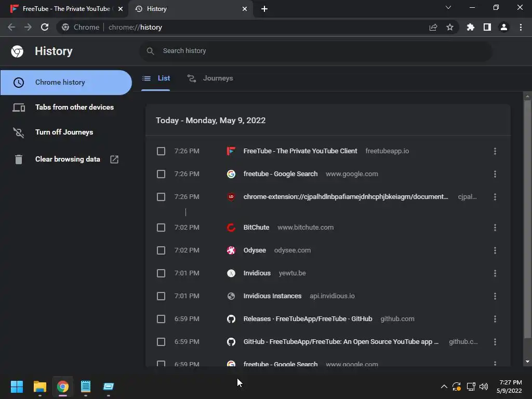The image size is (532, 399).
Task: Open the BitChute history link
Action: tap(256, 228)
